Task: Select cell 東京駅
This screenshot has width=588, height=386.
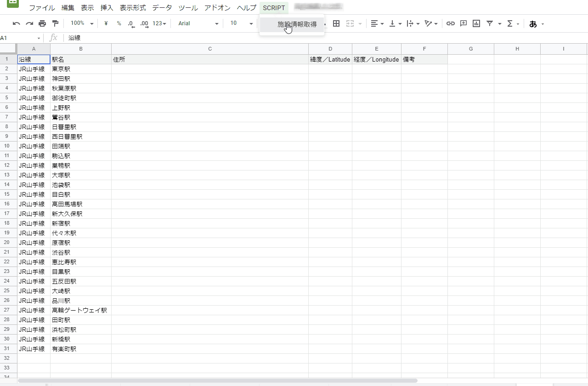Action: point(81,69)
